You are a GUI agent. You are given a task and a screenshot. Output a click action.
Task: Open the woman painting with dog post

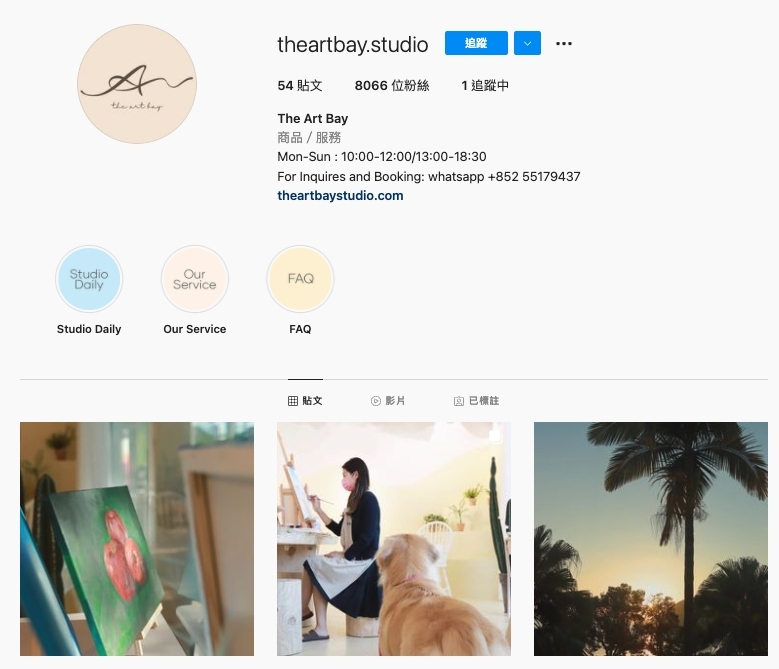click(394, 539)
